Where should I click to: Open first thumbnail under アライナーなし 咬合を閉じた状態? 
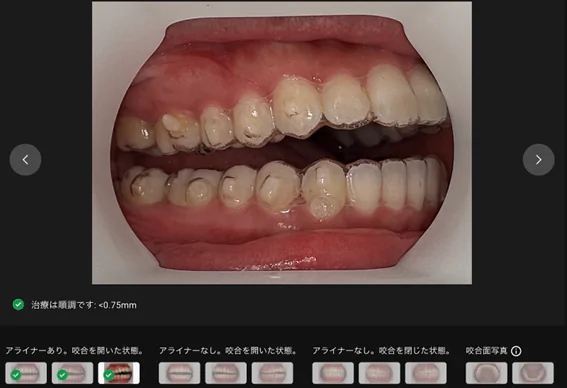coord(333,373)
